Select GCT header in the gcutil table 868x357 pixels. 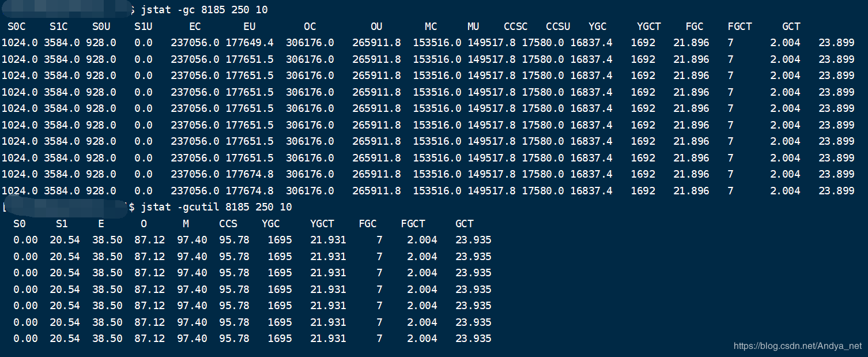[465, 224]
